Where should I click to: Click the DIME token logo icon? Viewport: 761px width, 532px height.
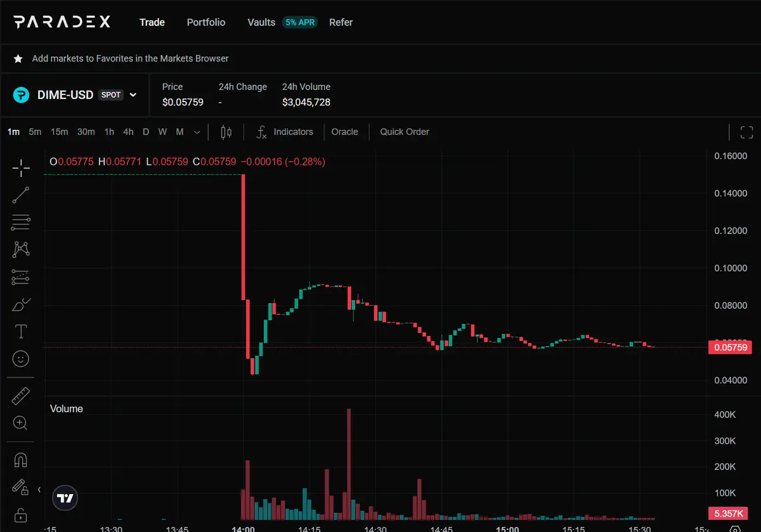(x=22, y=95)
